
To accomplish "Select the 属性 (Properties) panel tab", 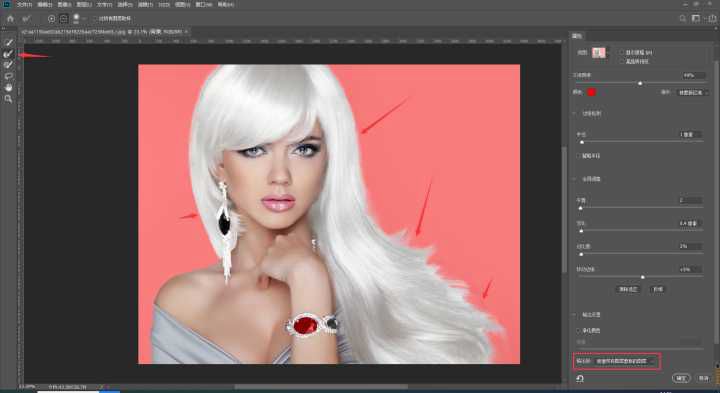I will click(577, 36).
